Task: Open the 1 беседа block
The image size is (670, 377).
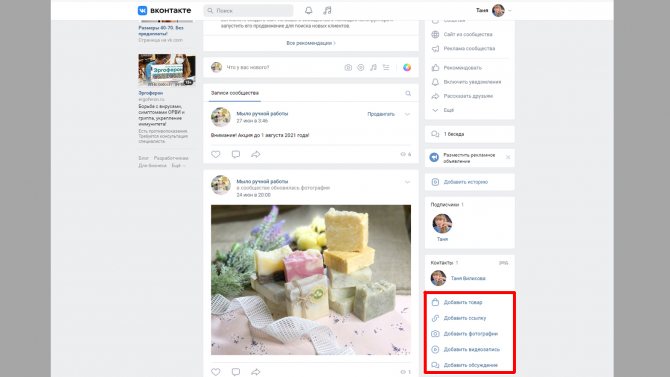Action: click(x=470, y=134)
